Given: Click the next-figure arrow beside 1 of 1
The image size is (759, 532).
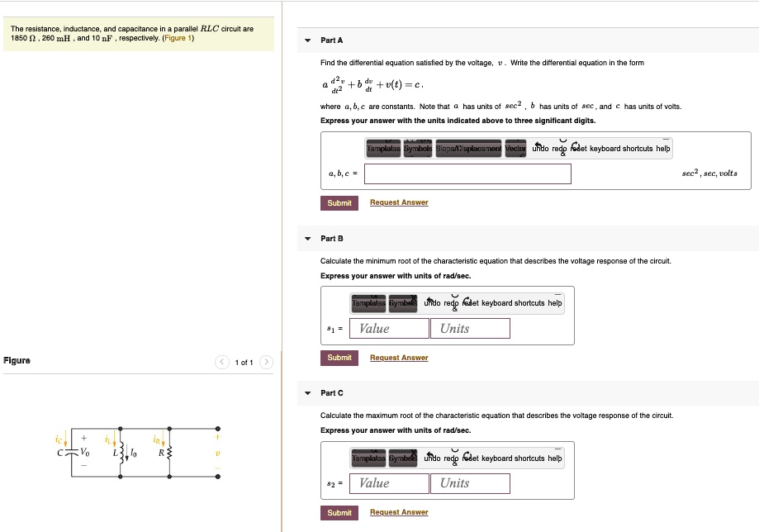Looking at the screenshot, I should click(x=265, y=362).
